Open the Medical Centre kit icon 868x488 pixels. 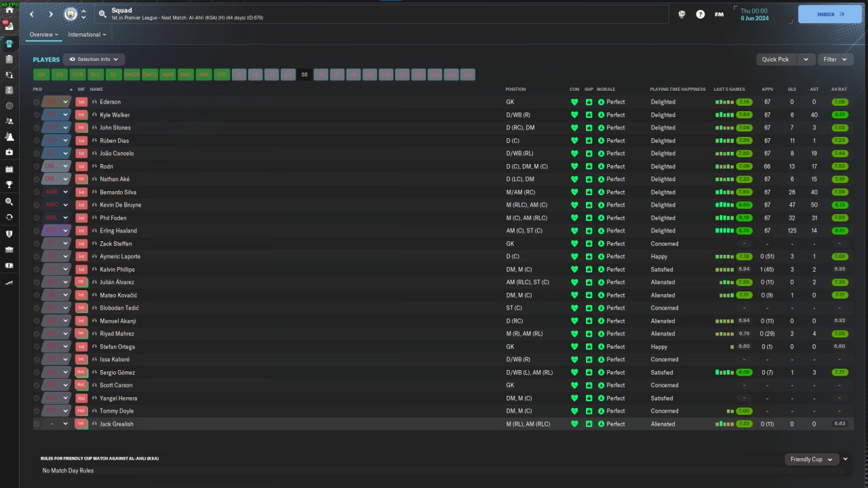(9, 152)
